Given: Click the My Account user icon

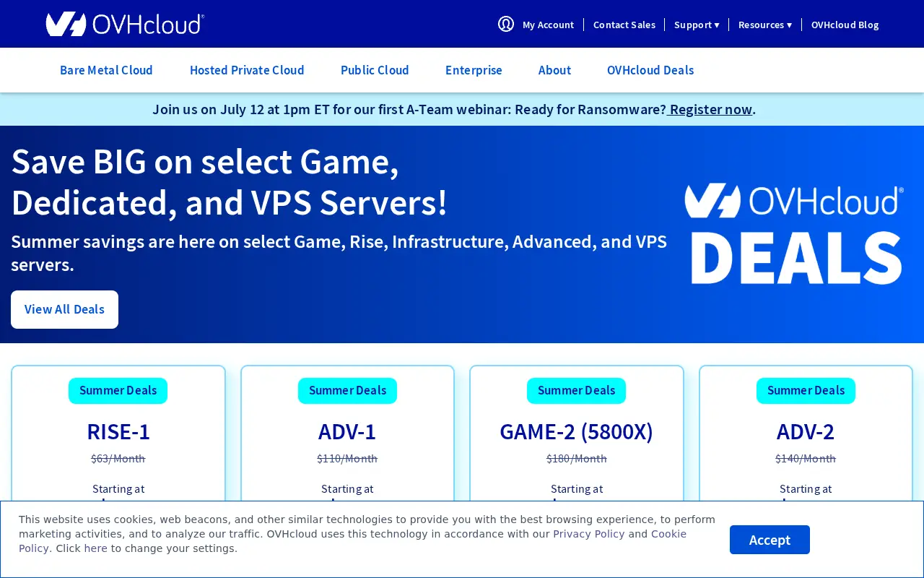Looking at the screenshot, I should pos(506,24).
